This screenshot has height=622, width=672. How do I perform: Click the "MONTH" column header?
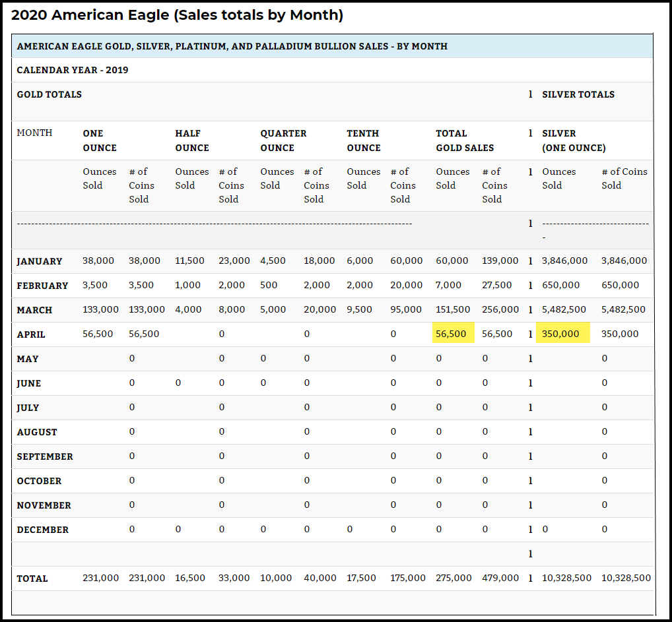tap(35, 133)
